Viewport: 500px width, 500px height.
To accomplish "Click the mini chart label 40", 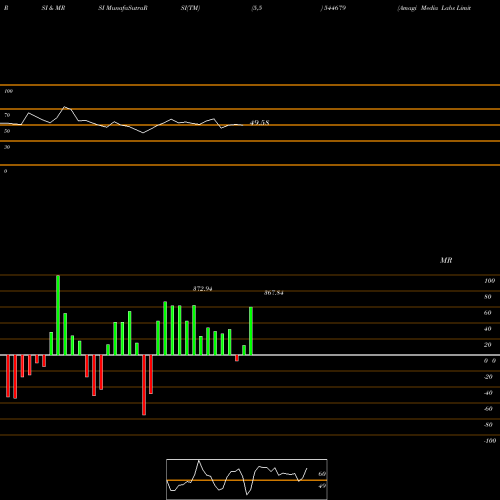I will tap(322, 486).
